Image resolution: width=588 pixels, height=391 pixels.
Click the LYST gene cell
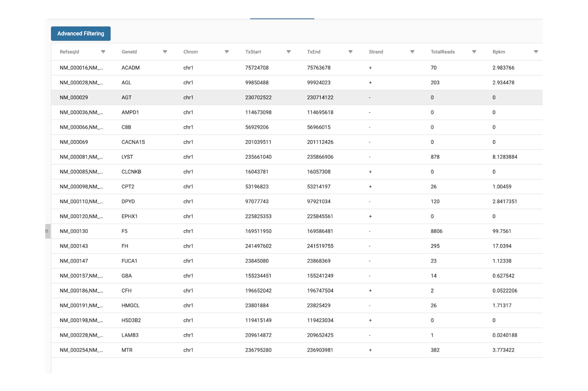(127, 157)
